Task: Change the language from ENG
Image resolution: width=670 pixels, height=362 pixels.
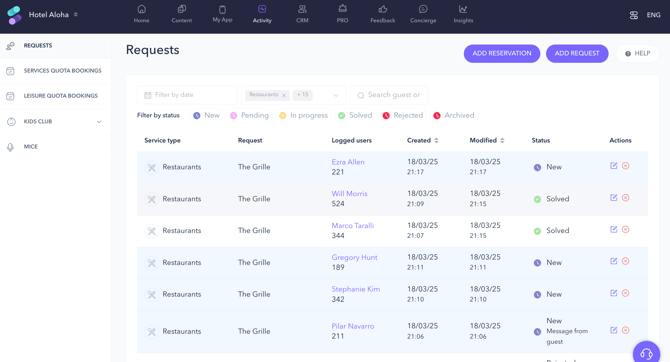Action: click(x=653, y=15)
